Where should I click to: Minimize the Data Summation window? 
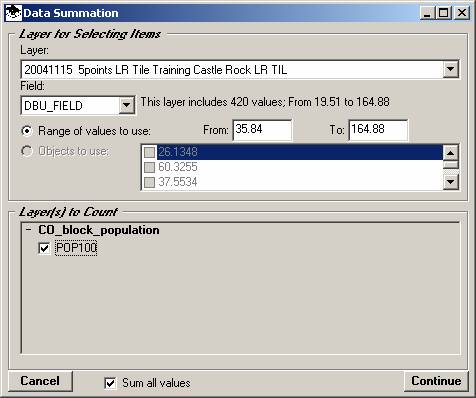pos(427,13)
